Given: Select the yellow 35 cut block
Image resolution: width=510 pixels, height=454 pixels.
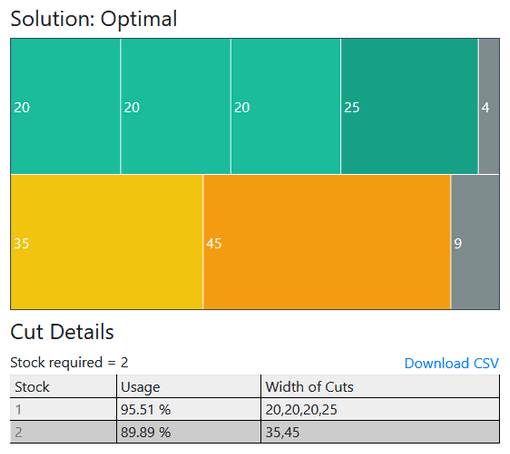Looking at the screenshot, I should [107, 242].
